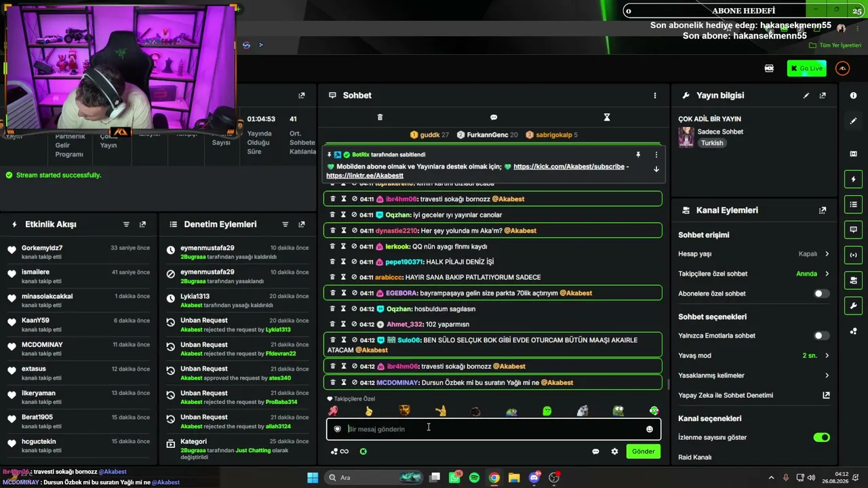
Task: Click Gorkemyldz7 in the activity feed
Action: pyautogui.click(x=42, y=248)
